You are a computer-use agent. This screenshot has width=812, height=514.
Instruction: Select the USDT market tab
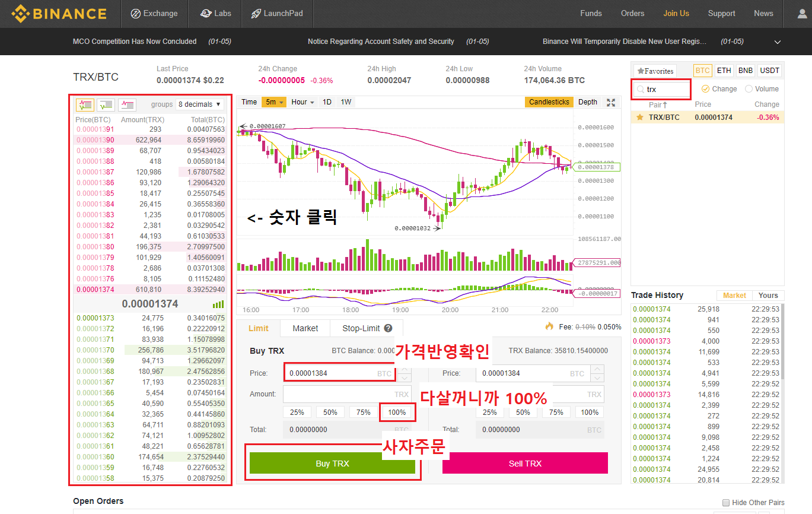769,71
